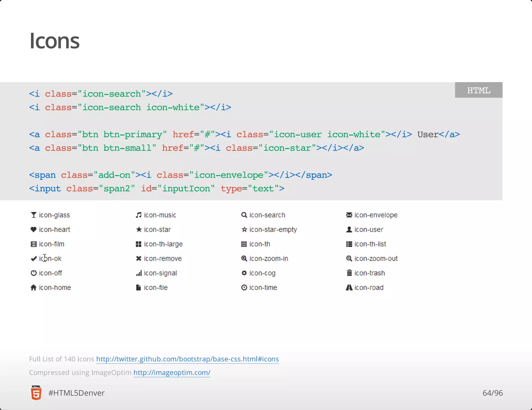The image size is (532, 410).
Task: Click the th-large grid icon
Action: [x=138, y=244]
